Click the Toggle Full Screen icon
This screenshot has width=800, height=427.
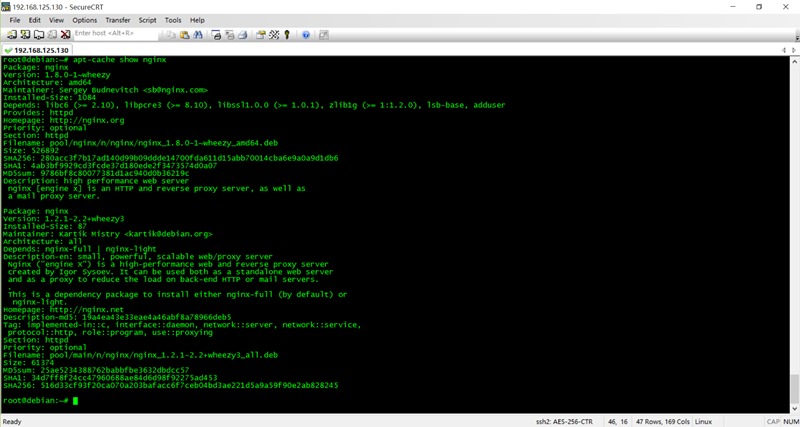pos(323,35)
